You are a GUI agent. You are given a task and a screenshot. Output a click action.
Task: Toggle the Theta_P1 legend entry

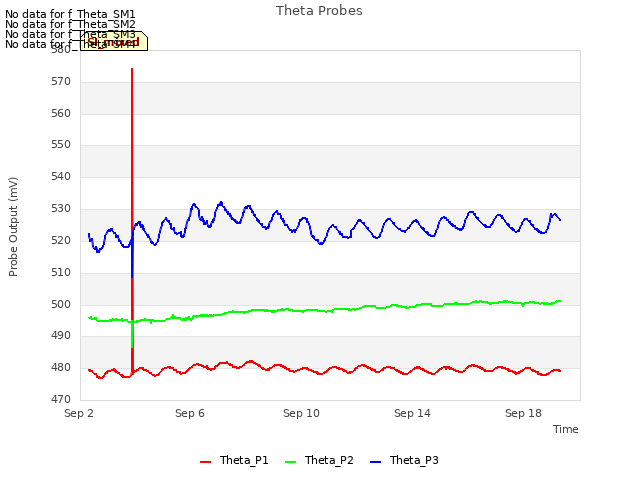[234, 460]
